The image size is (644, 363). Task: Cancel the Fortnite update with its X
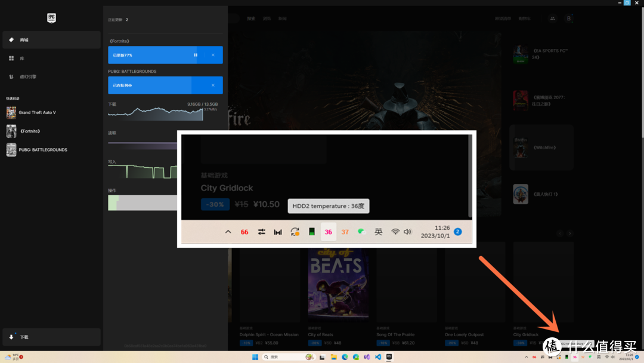(213, 55)
